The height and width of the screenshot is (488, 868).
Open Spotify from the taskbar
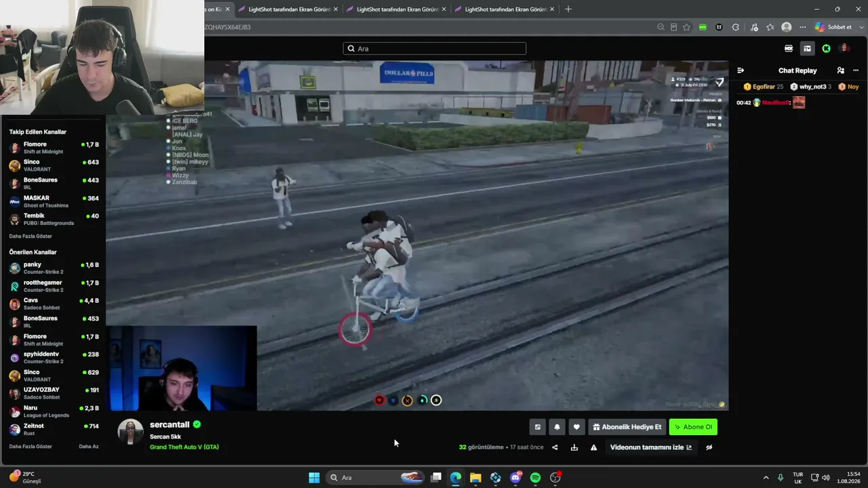(x=535, y=478)
